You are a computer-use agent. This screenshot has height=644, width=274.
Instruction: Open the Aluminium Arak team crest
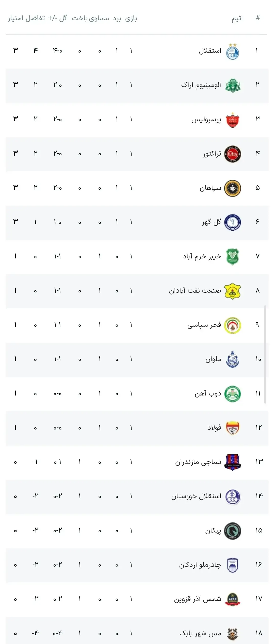coord(233,86)
